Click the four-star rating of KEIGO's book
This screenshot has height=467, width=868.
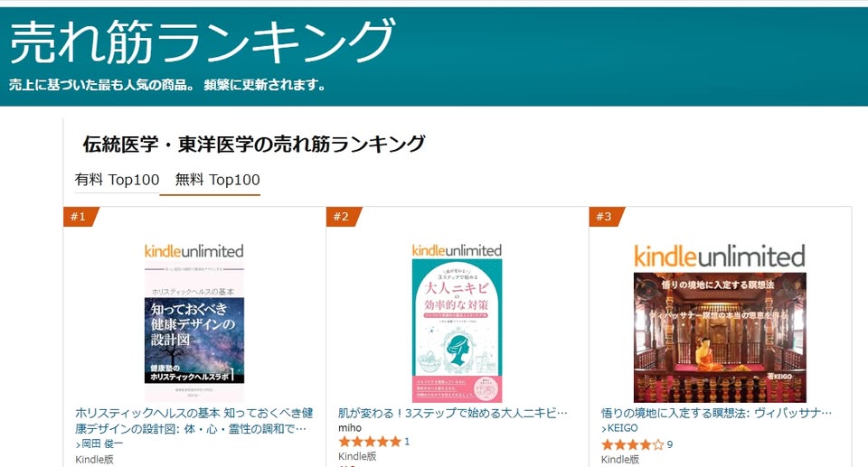click(633, 444)
